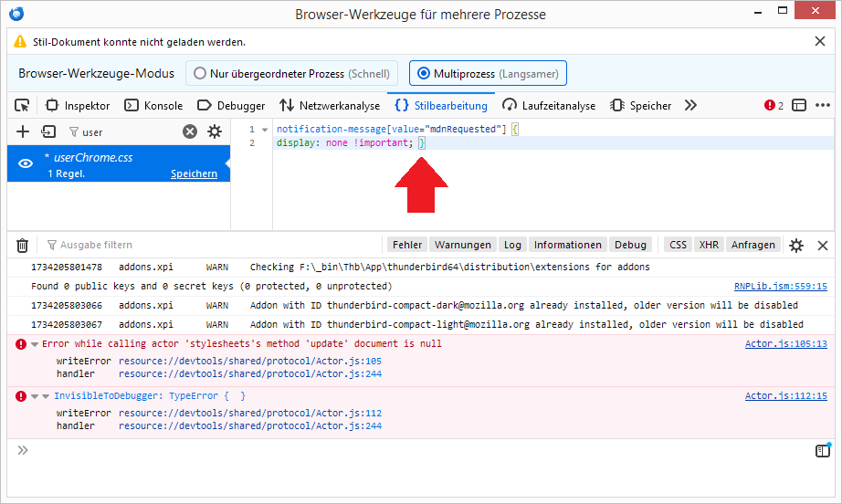Image resolution: width=842 pixels, height=504 pixels.
Task: Dismiss the style document warning notification
Action: click(x=819, y=41)
